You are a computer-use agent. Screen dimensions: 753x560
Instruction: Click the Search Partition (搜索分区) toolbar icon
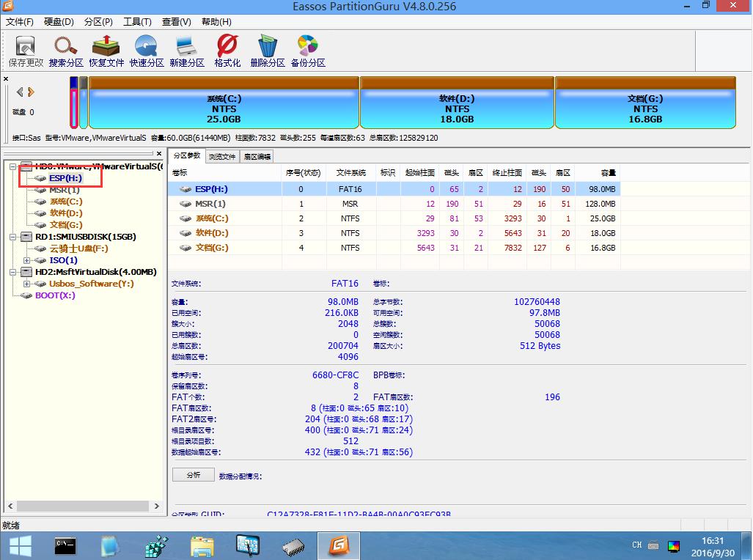point(66,51)
